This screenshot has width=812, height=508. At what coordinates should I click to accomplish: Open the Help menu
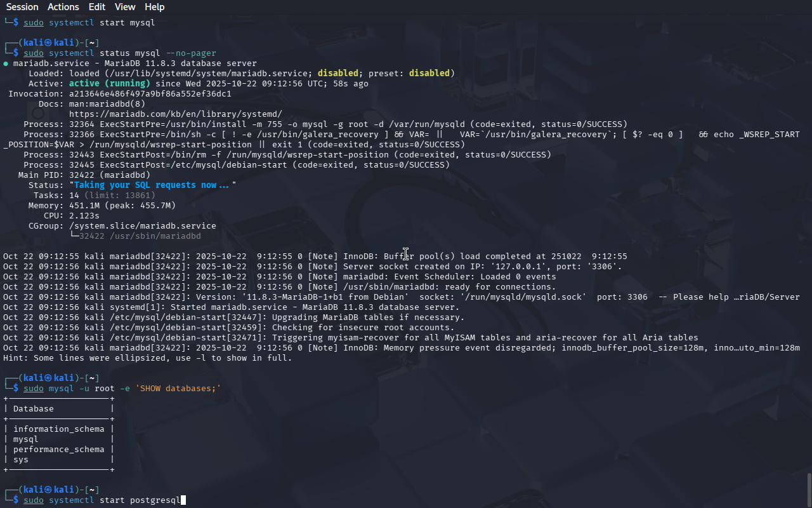click(154, 7)
